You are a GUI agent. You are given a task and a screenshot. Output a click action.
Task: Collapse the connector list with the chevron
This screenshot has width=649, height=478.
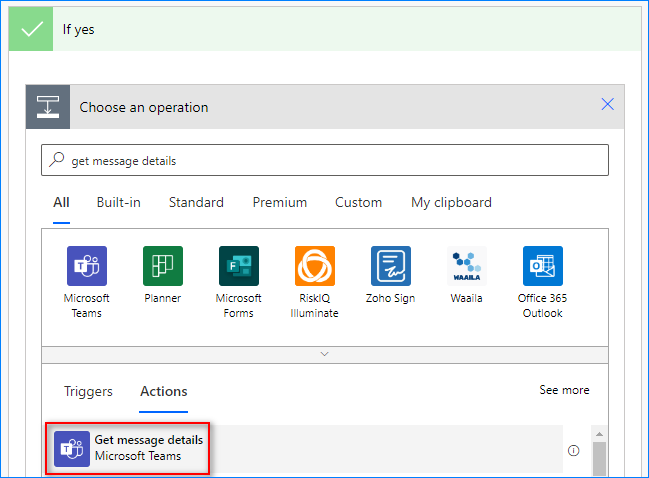point(324,354)
